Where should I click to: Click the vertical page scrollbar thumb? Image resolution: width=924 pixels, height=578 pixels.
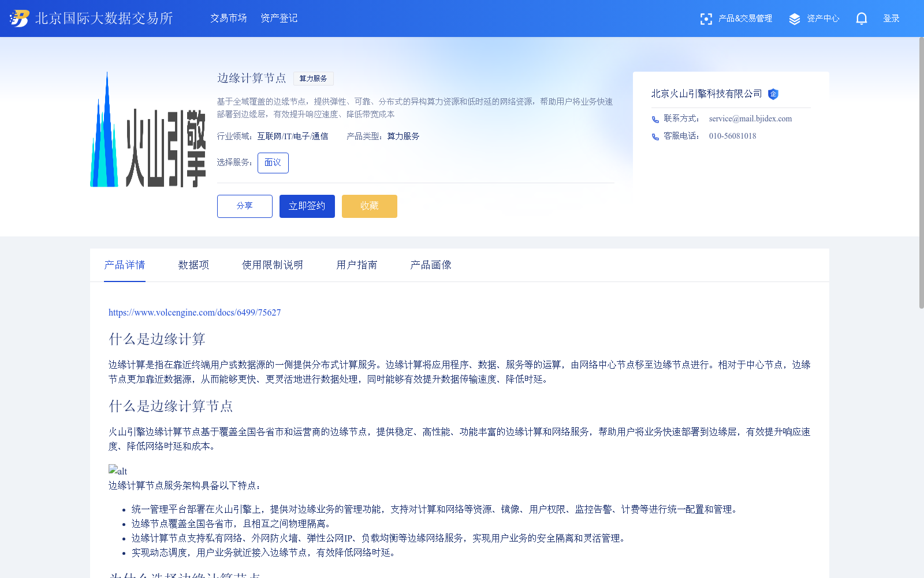(921, 172)
